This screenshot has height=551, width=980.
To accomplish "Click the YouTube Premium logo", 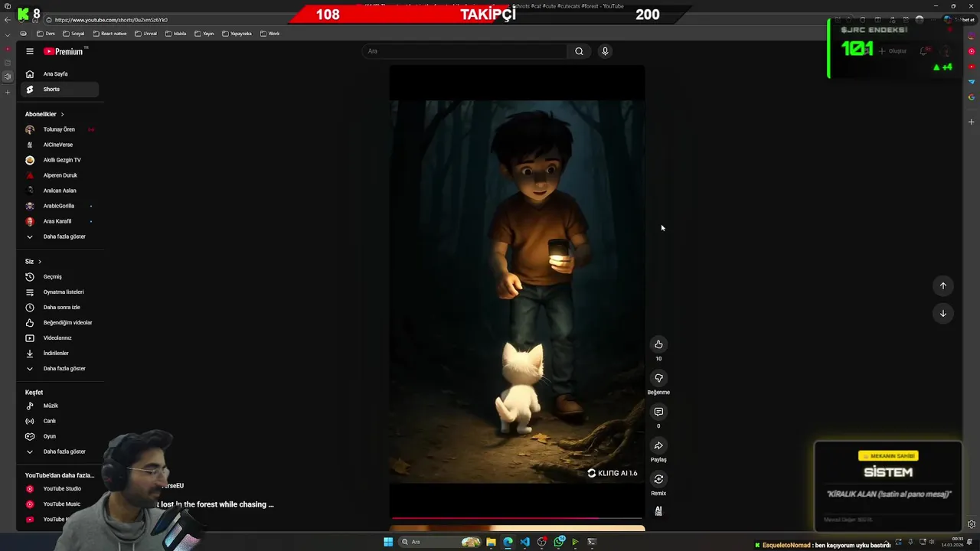I will tap(64, 51).
